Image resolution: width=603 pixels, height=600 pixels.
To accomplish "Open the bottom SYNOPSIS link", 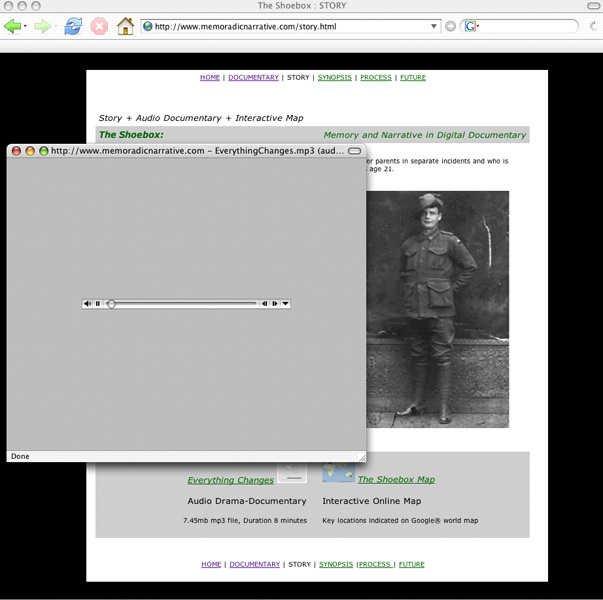I will 336,564.
